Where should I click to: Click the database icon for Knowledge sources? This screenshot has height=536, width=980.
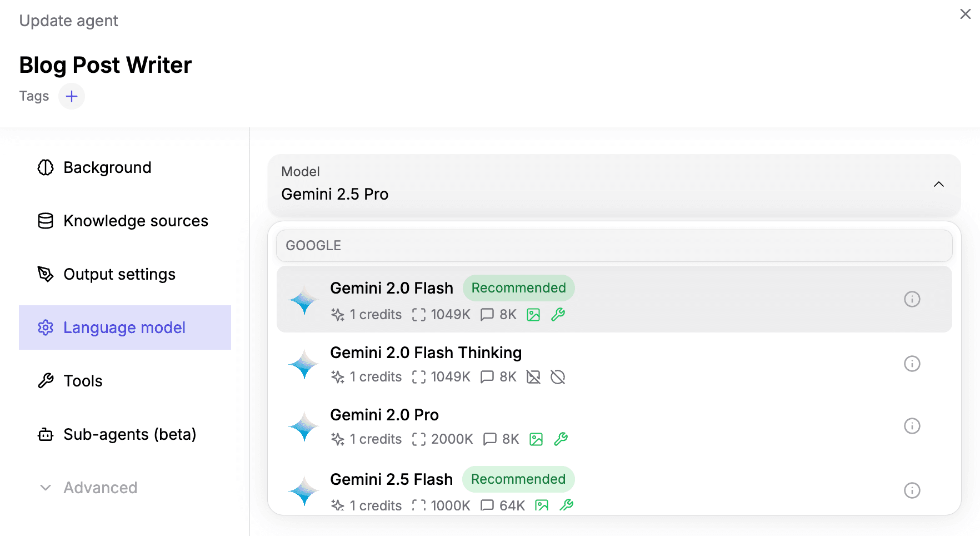(46, 221)
